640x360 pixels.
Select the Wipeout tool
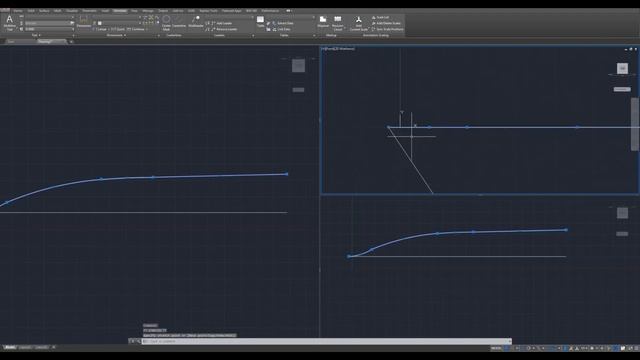coord(323,22)
